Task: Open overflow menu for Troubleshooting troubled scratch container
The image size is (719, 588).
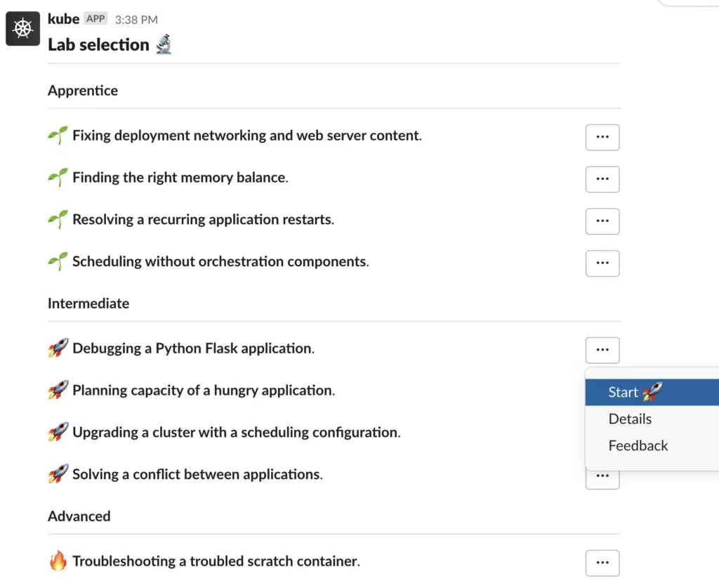Action: [x=602, y=563]
